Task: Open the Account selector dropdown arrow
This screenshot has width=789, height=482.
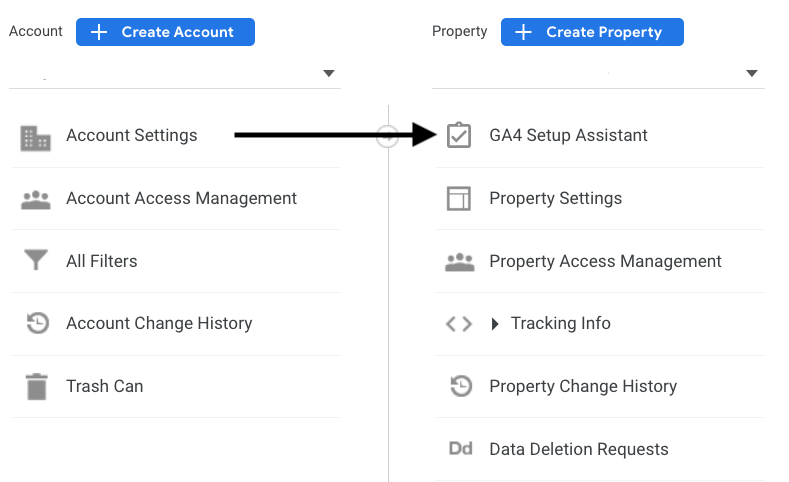Action: tap(329, 73)
